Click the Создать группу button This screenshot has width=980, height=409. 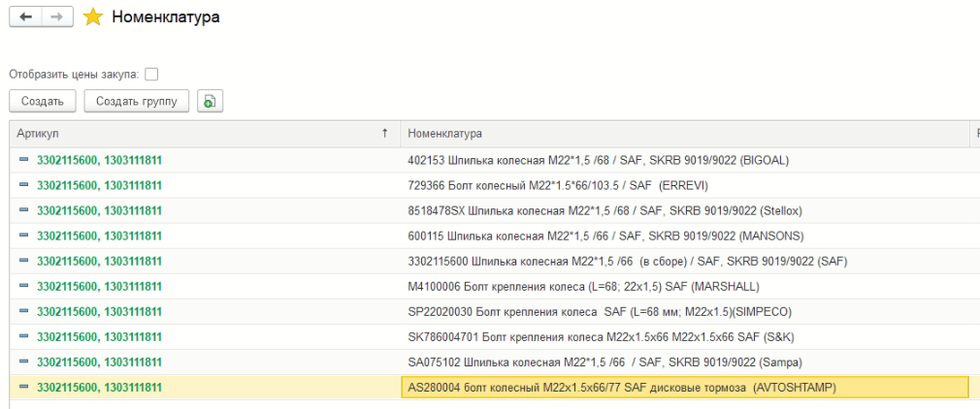[x=136, y=101]
